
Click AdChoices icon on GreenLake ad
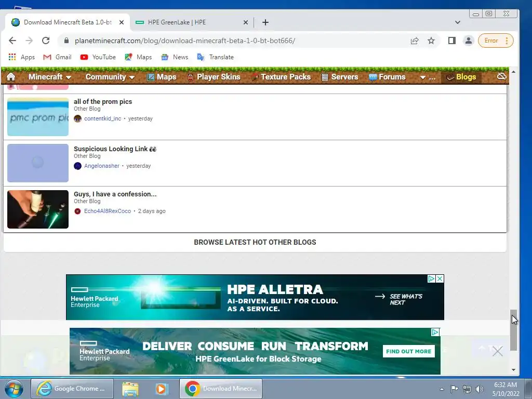(435, 332)
